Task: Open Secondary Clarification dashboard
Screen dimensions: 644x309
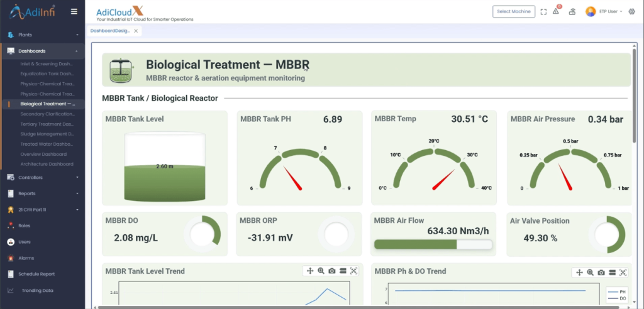Action: click(x=47, y=114)
